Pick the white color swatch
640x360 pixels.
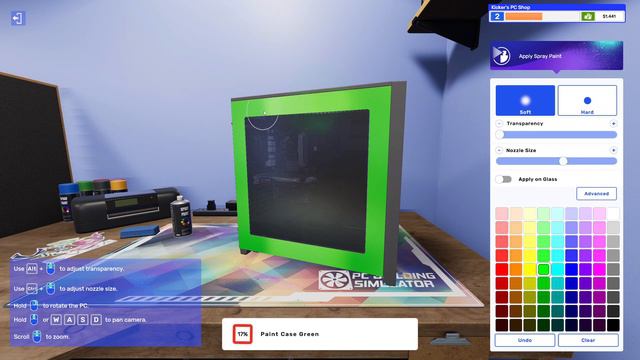[613, 213]
